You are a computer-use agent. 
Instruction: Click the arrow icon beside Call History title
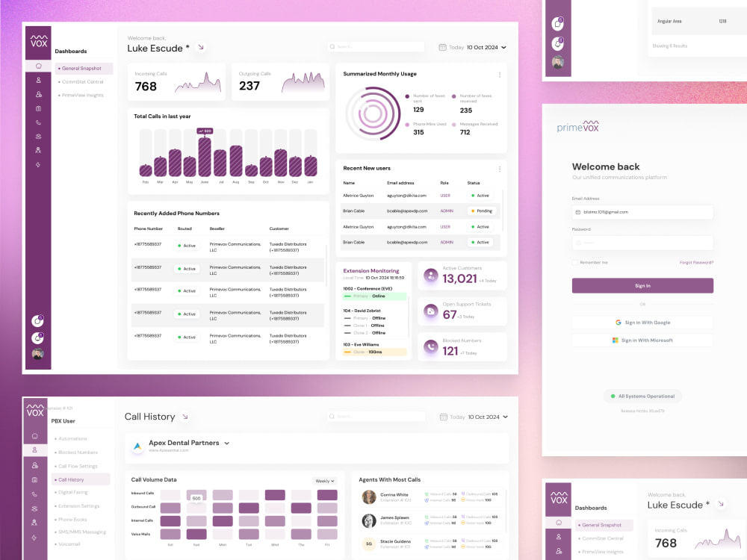pyautogui.click(x=185, y=417)
